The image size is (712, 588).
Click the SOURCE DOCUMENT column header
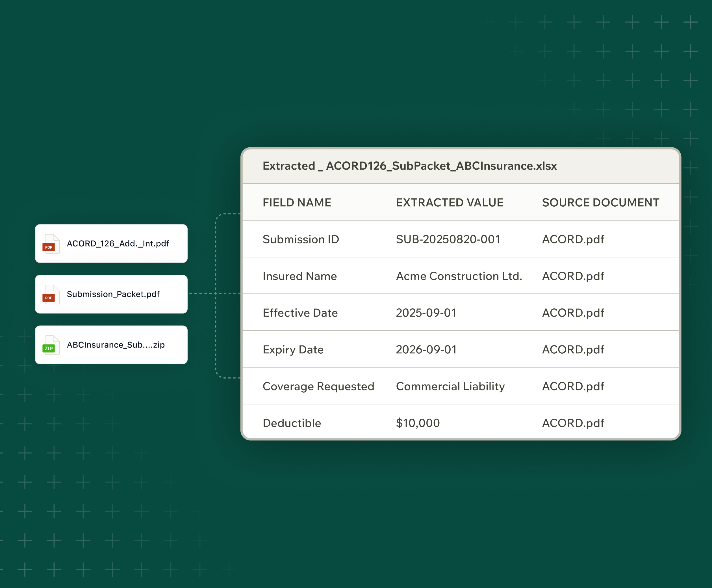pos(600,202)
